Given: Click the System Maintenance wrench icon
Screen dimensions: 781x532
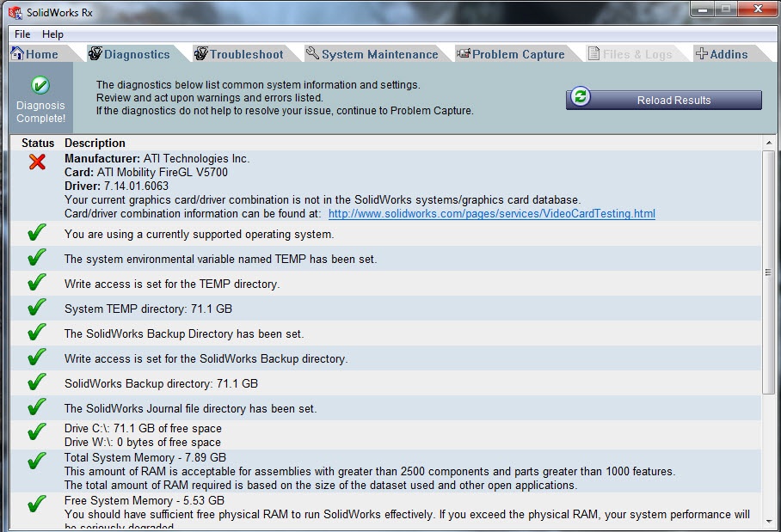Looking at the screenshot, I should coord(312,52).
